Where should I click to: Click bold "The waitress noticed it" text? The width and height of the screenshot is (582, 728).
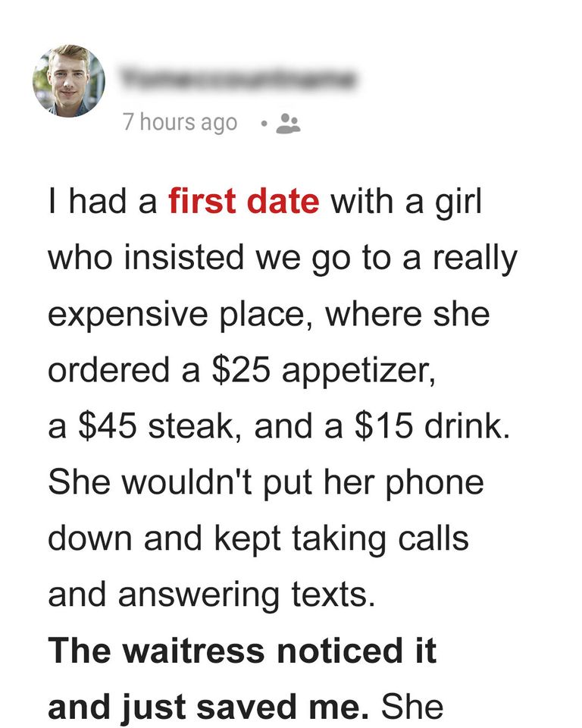(x=242, y=651)
